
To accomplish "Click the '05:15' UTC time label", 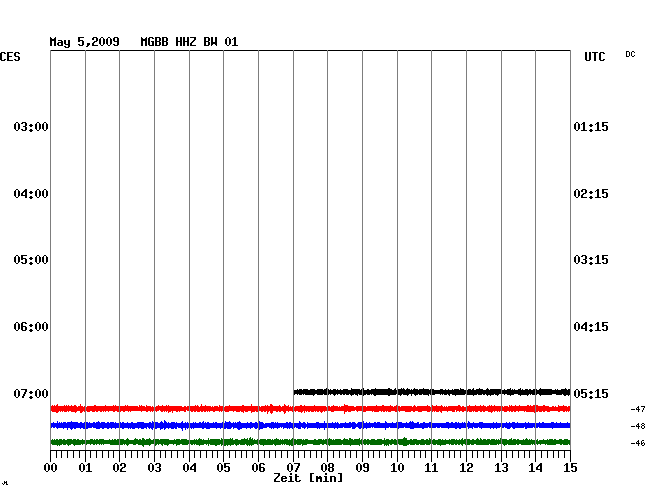I will point(591,393).
